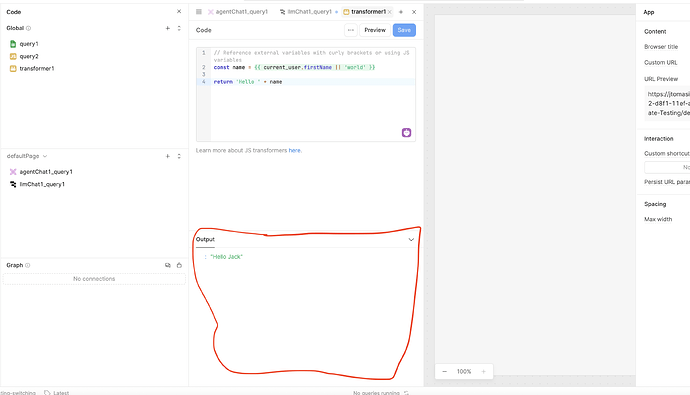Zoom out canvas with minus icon
Screen dimensions: 690x395
[x=444, y=372]
